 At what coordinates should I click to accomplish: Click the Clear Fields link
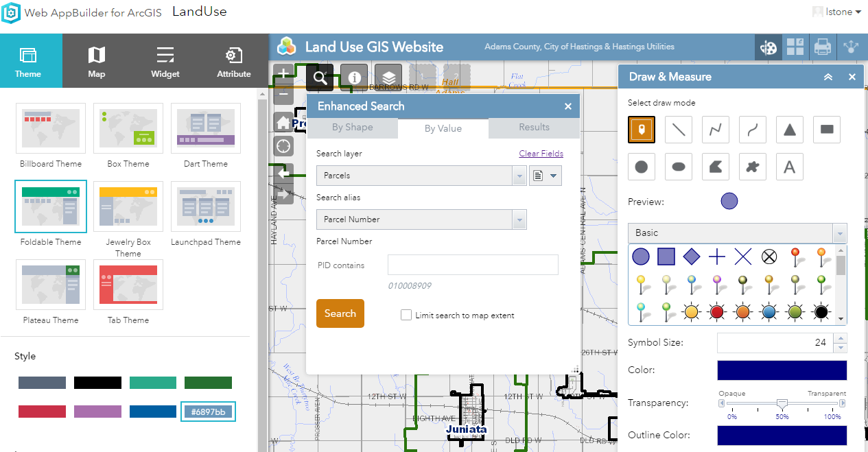point(541,154)
